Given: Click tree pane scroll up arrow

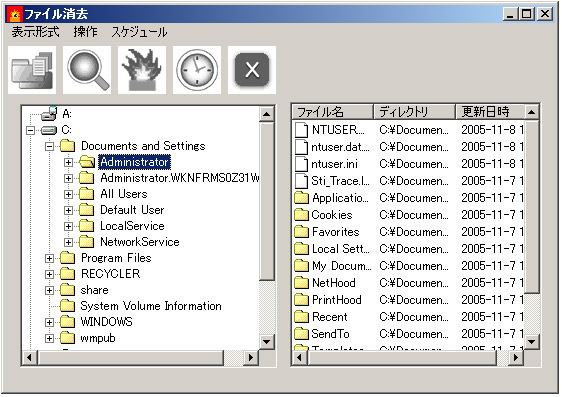Looking at the screenshot, I should 266,114.
